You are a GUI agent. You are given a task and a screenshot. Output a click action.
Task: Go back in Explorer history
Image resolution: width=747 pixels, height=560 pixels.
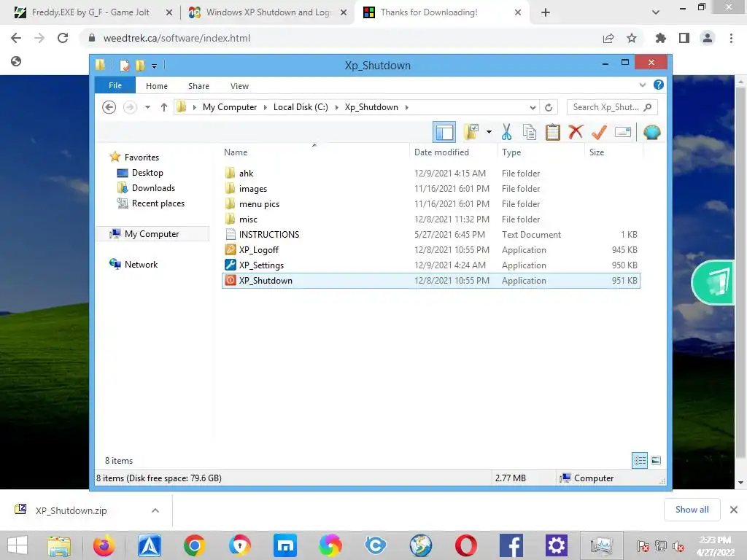pyautogui.click(x=109, y=107)
